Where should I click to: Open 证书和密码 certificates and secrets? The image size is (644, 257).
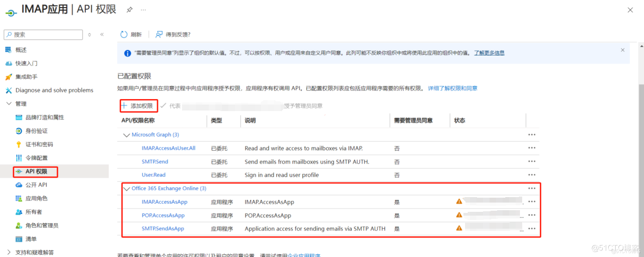tap(39, 144)
